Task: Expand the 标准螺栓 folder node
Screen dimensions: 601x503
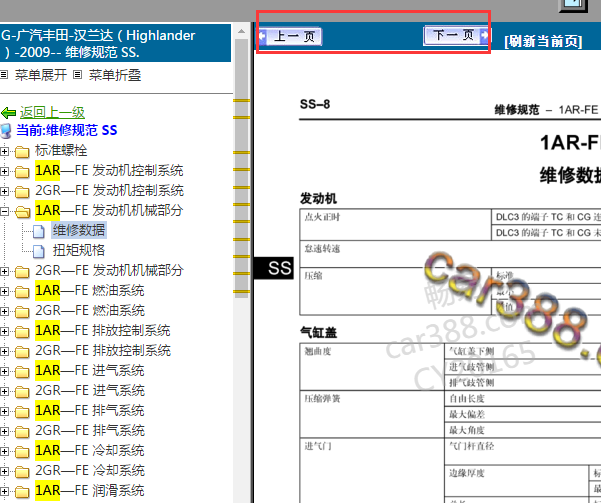Action: click(4, 151)
